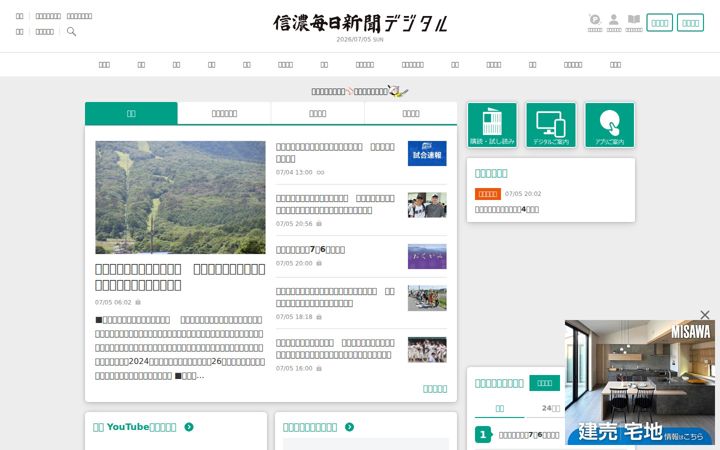
Task: Open the headline dated 07/05 20:56
Action: [335, 204]
